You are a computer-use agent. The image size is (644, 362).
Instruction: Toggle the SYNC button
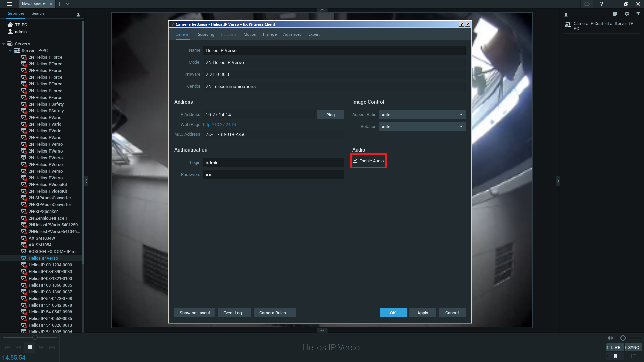click(633, 347)
